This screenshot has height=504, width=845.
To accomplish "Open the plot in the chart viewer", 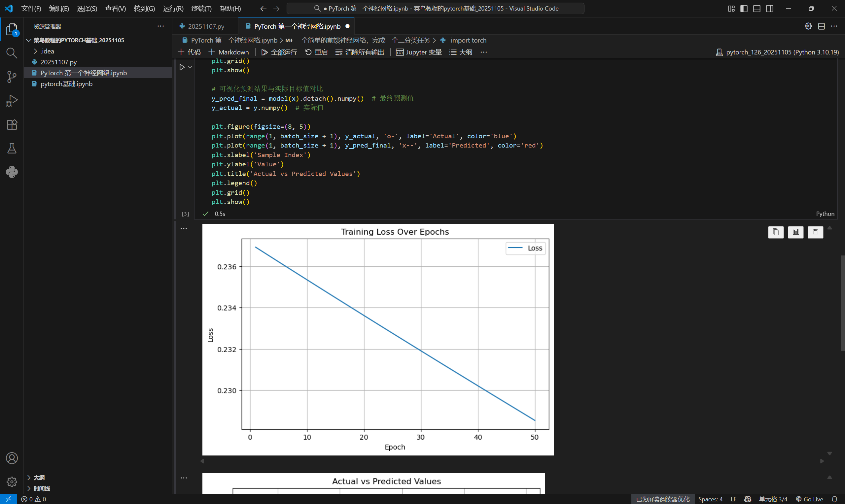I will click(795, 232).
